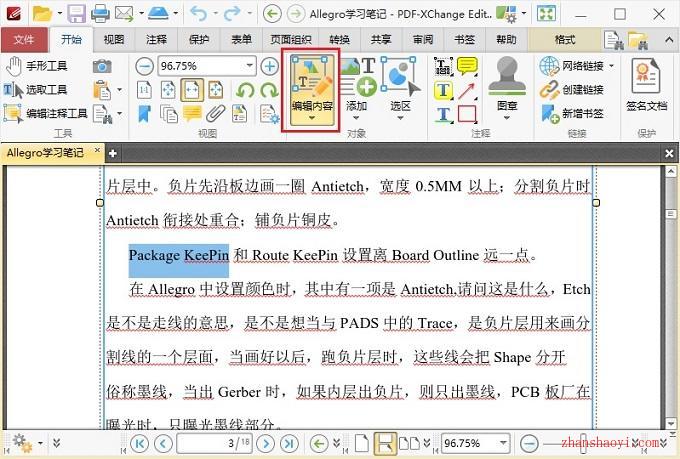
Task: Click the 选区 selection button
Action: 400,85
